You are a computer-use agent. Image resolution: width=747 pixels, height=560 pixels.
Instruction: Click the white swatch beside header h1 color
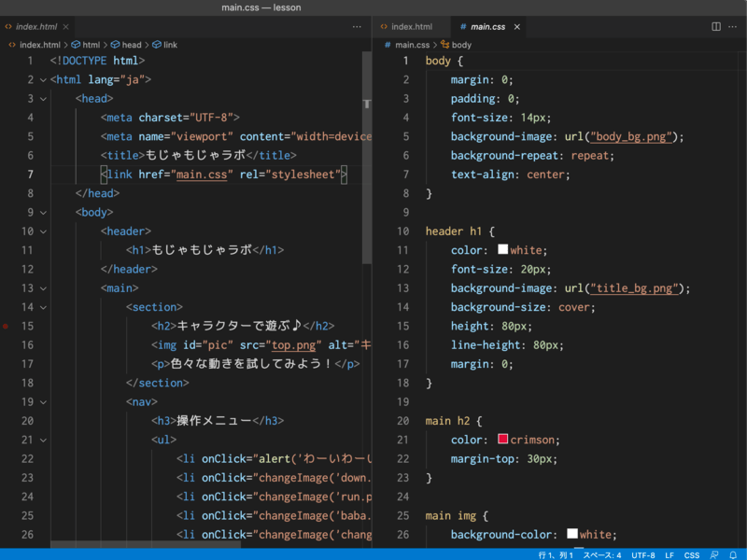click(x=502, y=250)
